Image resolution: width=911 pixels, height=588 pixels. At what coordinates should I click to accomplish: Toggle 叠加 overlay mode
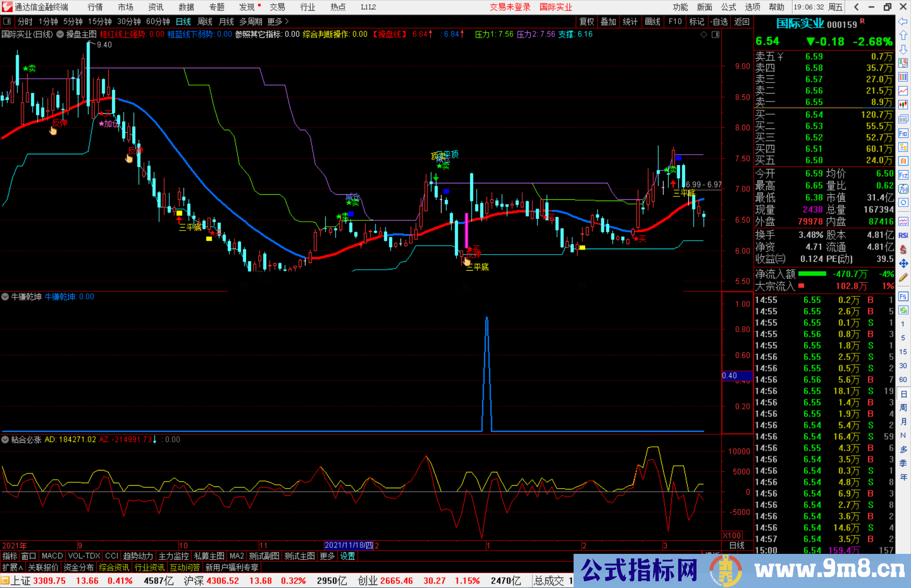609,21
